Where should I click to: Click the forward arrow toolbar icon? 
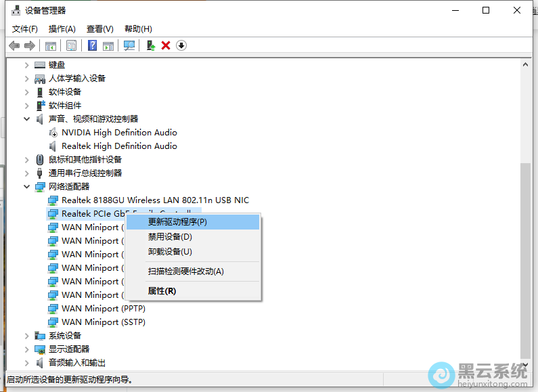tap(29, 45)
